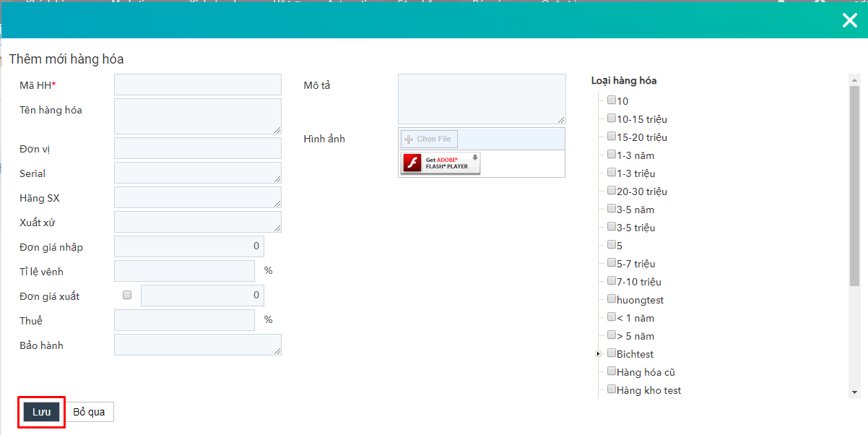Tick the "5" category checkbox

pyautogui.click(x=612, y=245)
